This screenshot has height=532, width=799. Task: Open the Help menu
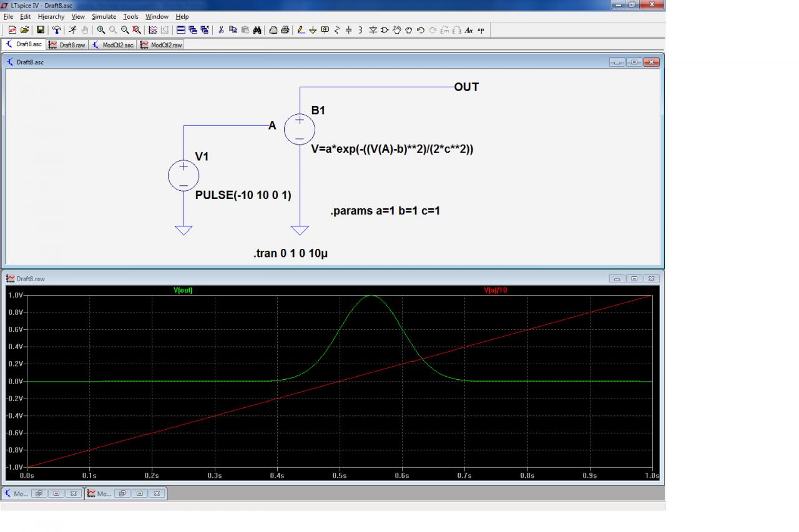[182, 17]
